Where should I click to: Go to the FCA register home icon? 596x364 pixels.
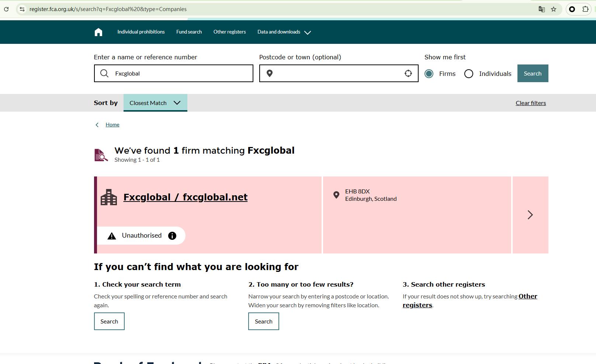click(98, 32)
